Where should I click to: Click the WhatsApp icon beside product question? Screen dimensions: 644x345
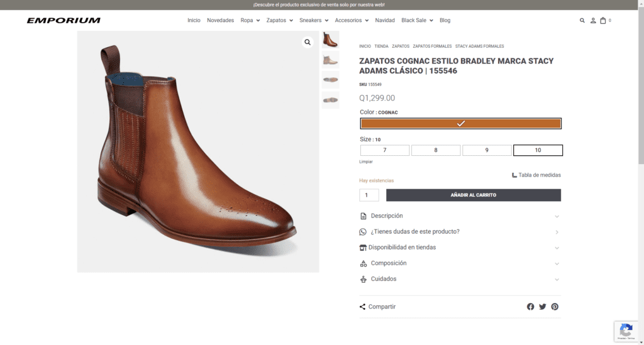coord(363,232)
